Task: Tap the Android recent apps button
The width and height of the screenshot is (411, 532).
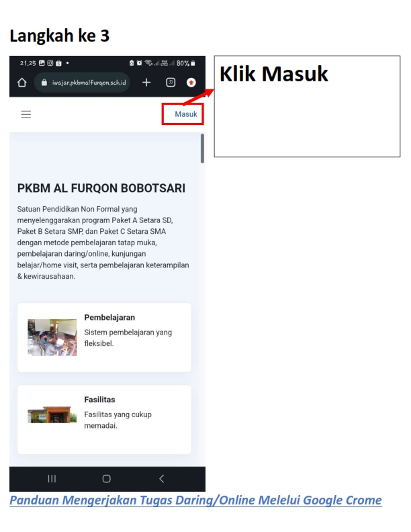Action: tap(52, 478)
